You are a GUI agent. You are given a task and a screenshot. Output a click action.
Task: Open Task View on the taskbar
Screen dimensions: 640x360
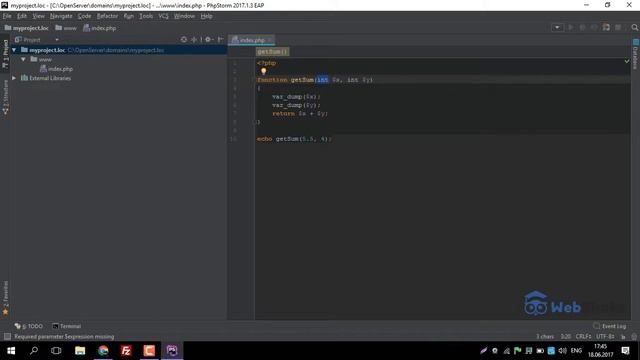tap(56, 351)
